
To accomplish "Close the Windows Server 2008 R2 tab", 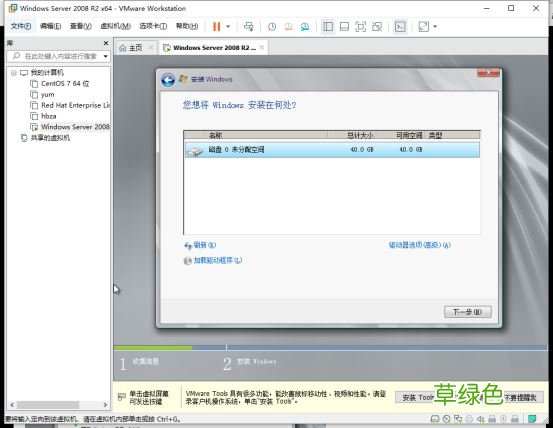I will point(262,47).
